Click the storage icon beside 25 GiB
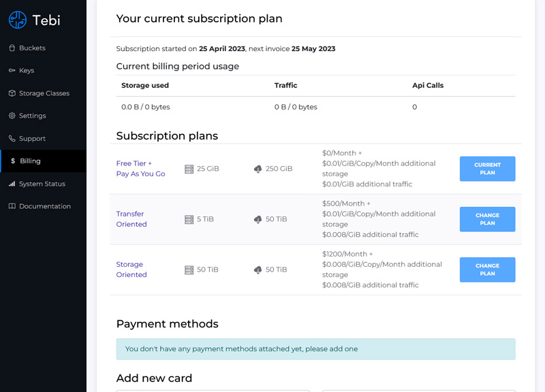545x392 pixels. pyautogui.click(x=188, y=169)
